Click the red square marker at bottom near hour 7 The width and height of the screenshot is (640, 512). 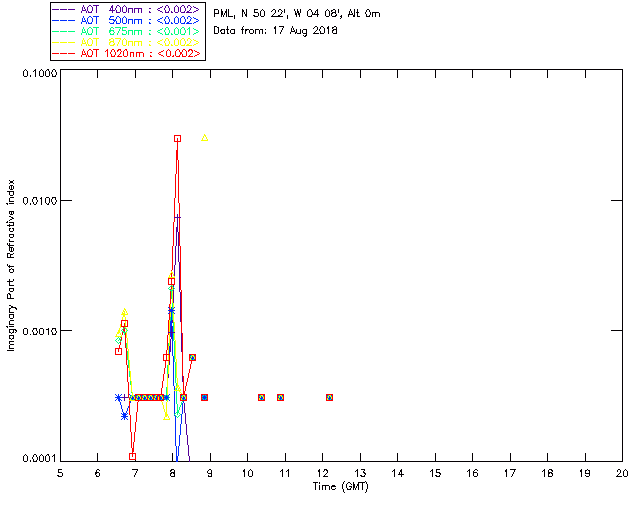[132, 456]
